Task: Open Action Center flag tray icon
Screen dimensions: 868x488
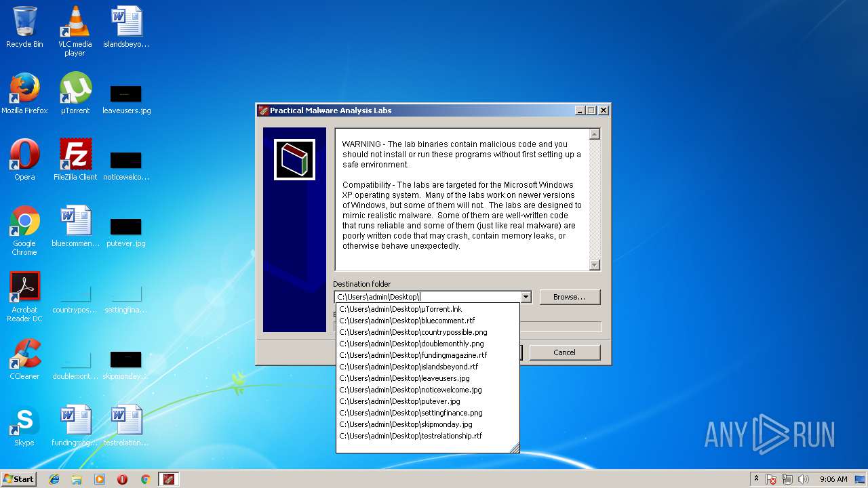Action: (x=771, y=479)
